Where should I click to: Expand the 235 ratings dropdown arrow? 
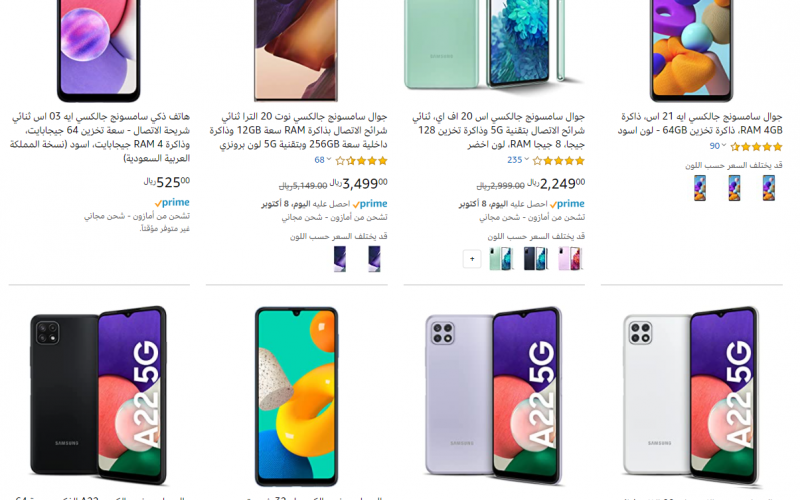tap(527, 159)
